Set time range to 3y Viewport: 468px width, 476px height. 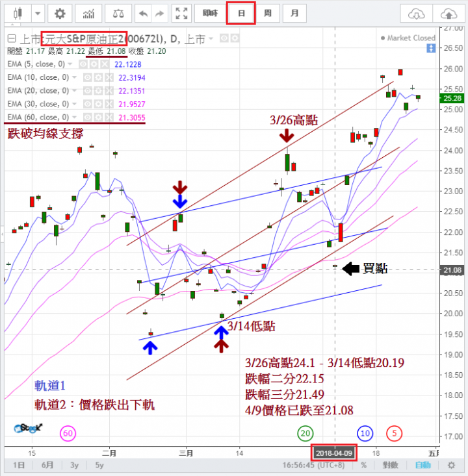click(75, 465)
